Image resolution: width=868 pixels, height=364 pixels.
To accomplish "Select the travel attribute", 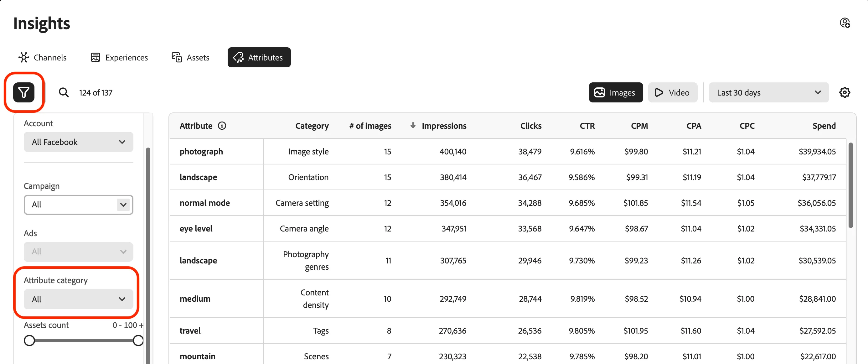I will point(190,330).
